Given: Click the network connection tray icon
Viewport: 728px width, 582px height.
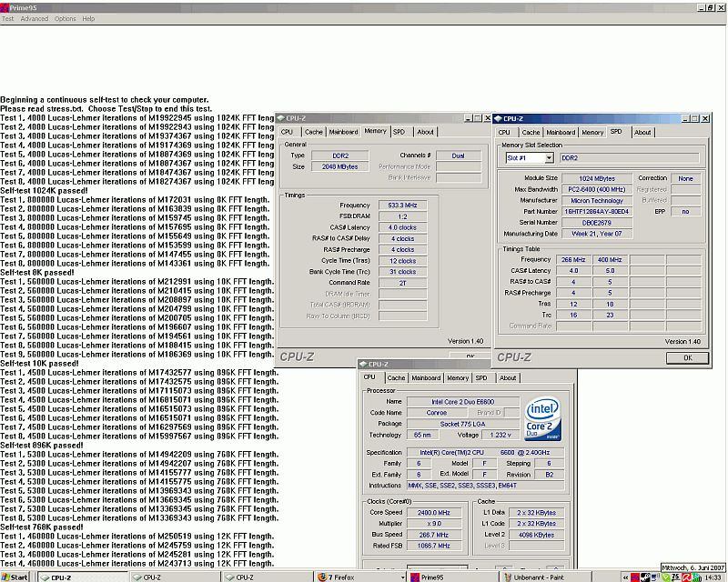Looking at the screenshot, I should pyautogui.click(x=655, y=577).
